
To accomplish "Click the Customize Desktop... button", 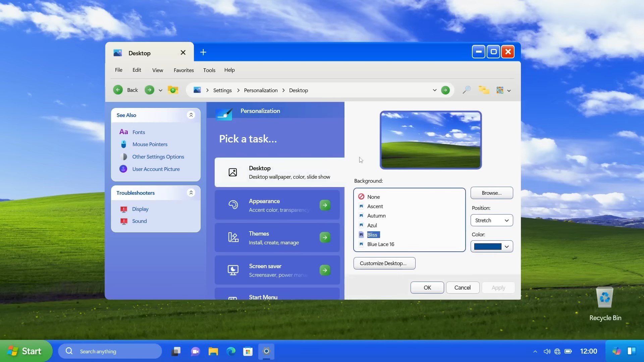I will [x=384, y=263].
